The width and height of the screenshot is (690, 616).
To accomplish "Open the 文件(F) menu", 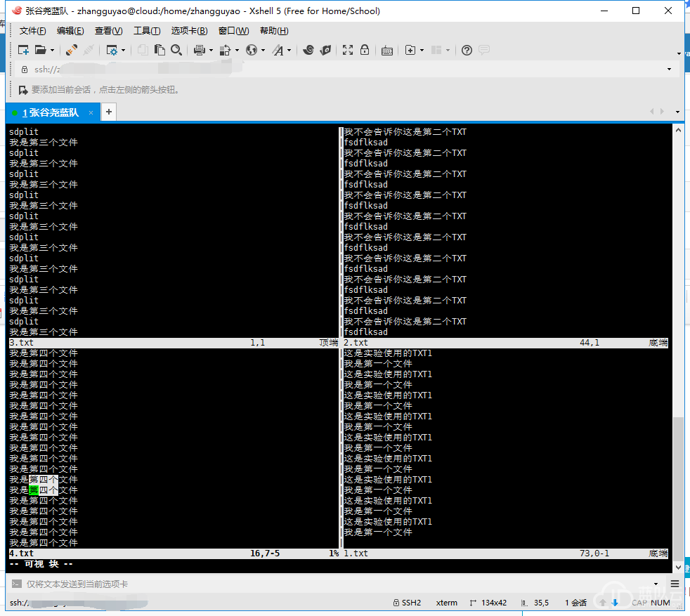I will (32, 31).
